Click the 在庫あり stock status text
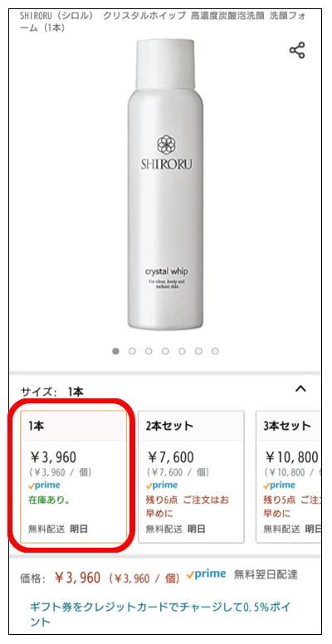This screenshot has height=644, width=332. [x=49, y=500]
